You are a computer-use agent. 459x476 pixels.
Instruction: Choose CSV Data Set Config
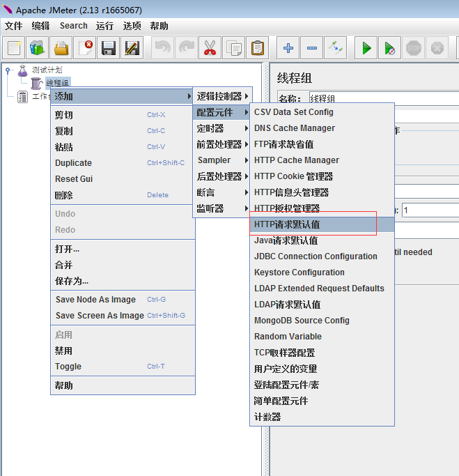294,112
